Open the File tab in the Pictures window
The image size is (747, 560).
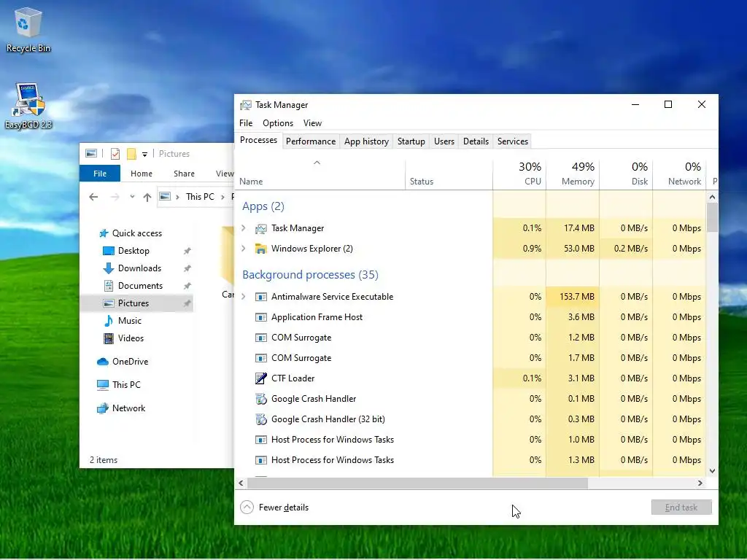tap(100, 174)
